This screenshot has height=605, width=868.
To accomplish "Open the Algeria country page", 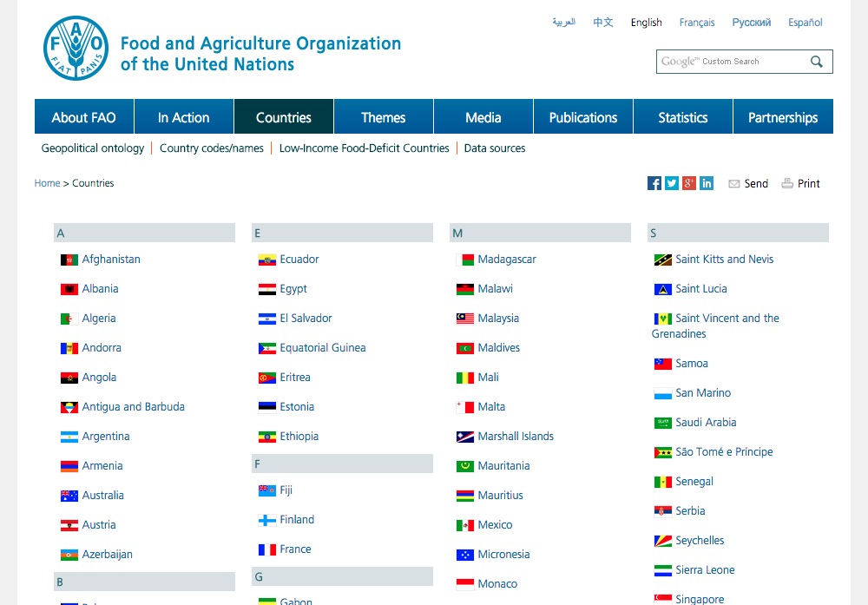I will (99, 319).
